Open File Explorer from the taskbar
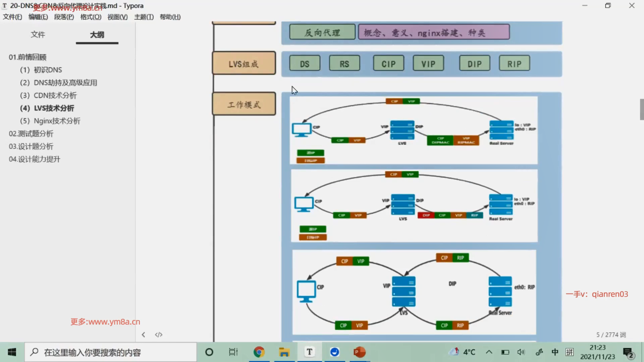The image size is (644, 362). (x=284, y=352)
